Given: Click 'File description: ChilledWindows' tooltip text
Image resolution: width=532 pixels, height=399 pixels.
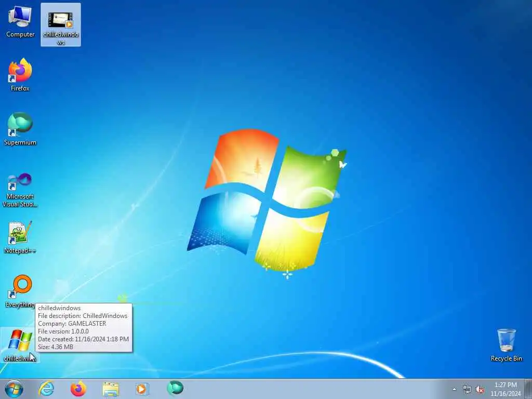Looking at the screenshot, I should 83,315.
